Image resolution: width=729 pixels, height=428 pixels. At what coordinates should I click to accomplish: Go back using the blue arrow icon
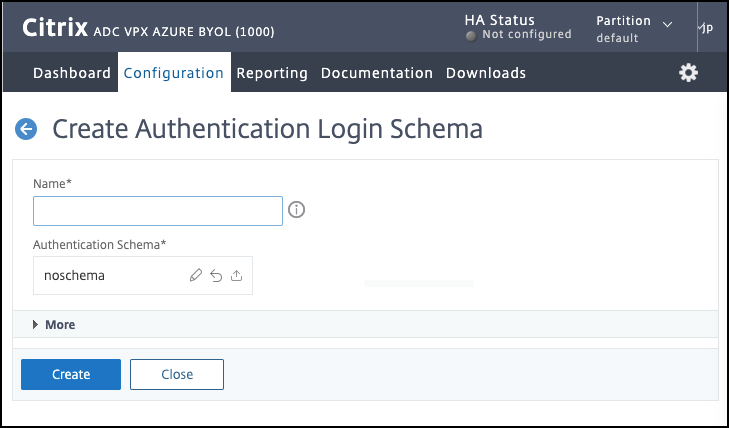tap(26, 129)
